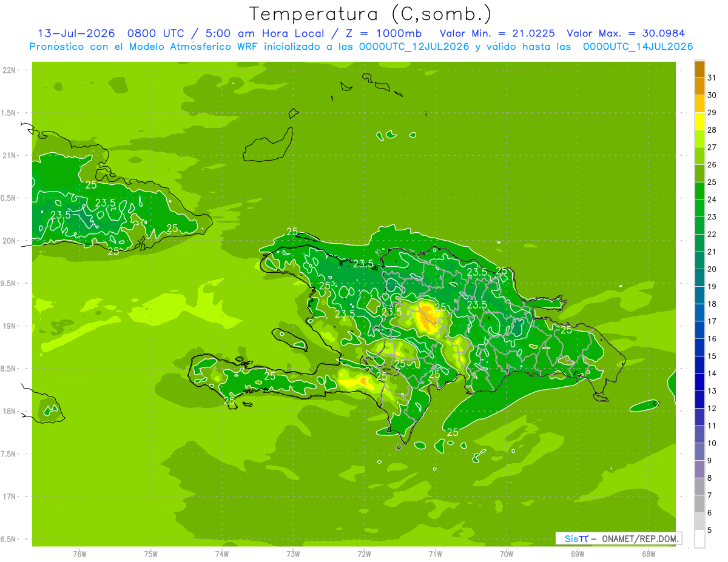The width and height of the screenshot is (728, 562).
Task: Click legend swatch between 29 and 30
Action: (x=699, y=104)
